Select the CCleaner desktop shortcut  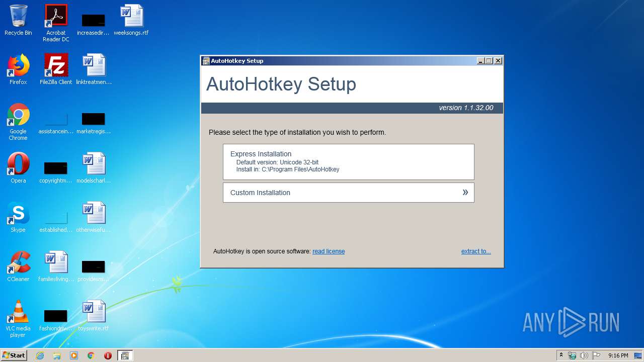(18, 266)
